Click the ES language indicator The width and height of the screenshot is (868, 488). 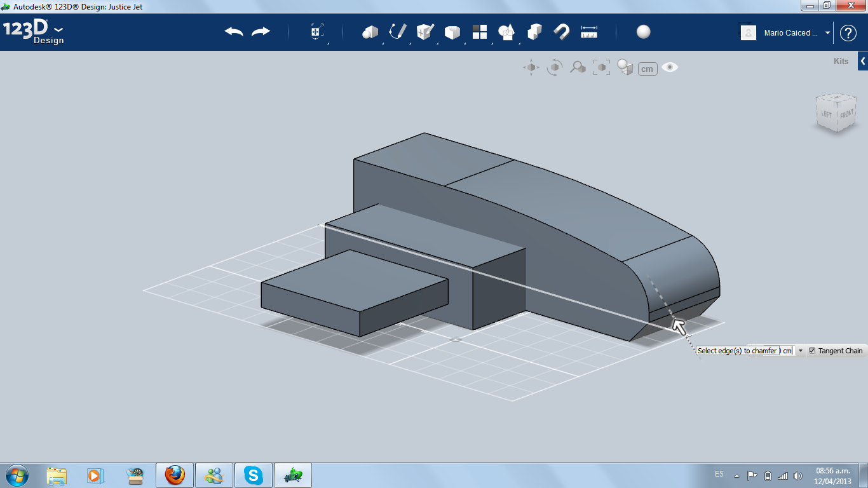coord(719,474)
